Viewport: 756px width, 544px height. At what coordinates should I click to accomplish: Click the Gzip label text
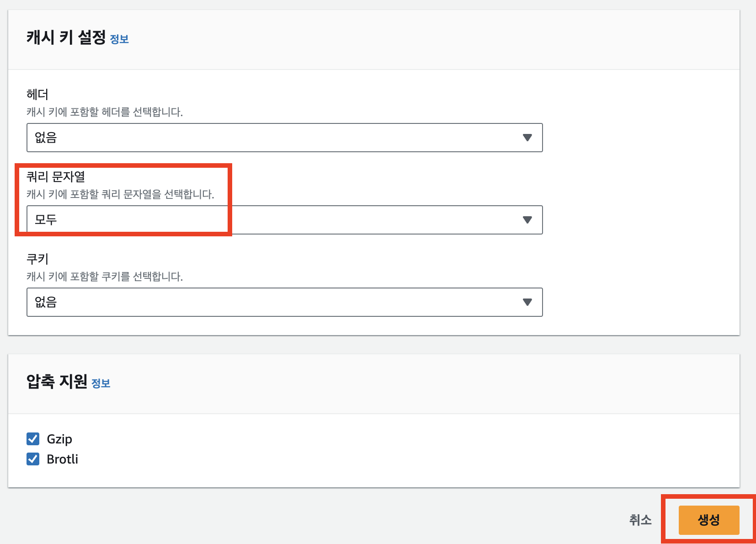point(59,439)
